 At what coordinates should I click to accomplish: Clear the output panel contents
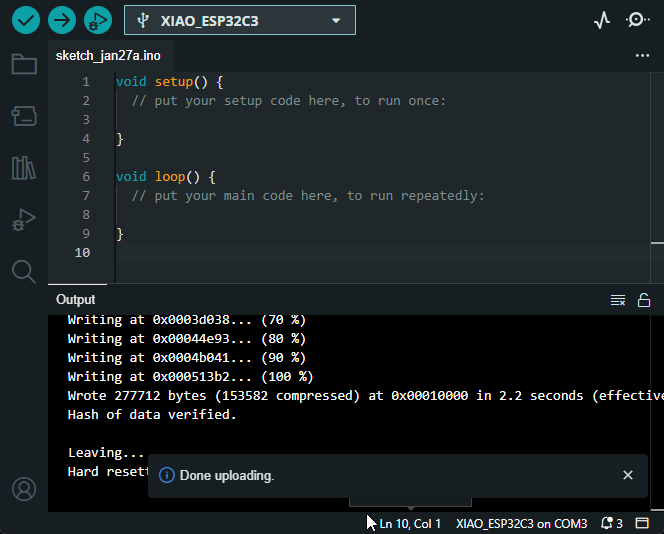pyautogui.click(x=618, y=300)
